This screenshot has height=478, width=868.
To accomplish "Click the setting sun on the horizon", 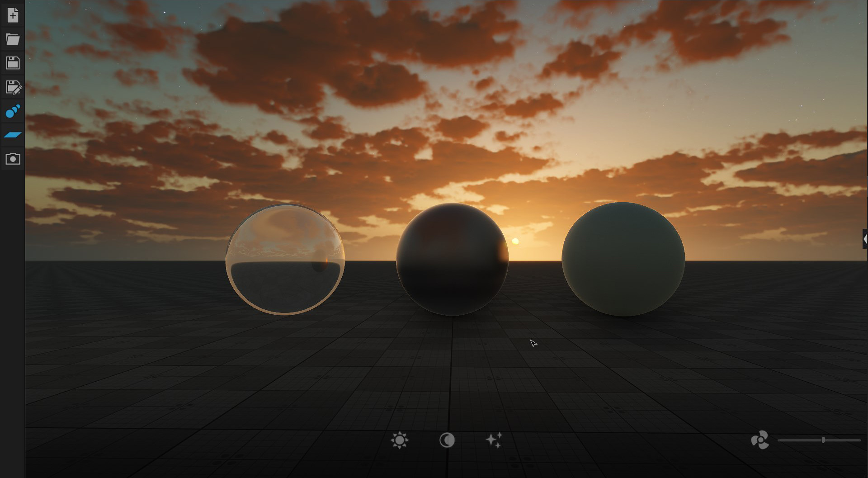I will click(x=516, y=242).
